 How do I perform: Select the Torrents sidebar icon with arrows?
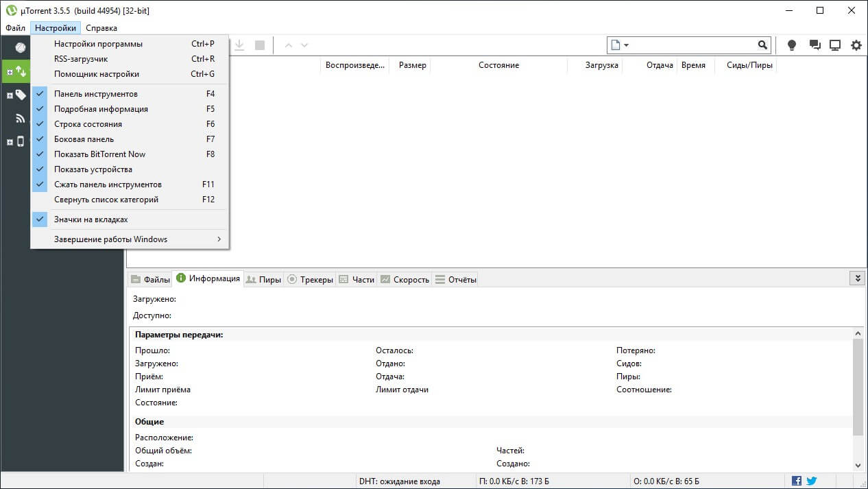click(21, 71)
